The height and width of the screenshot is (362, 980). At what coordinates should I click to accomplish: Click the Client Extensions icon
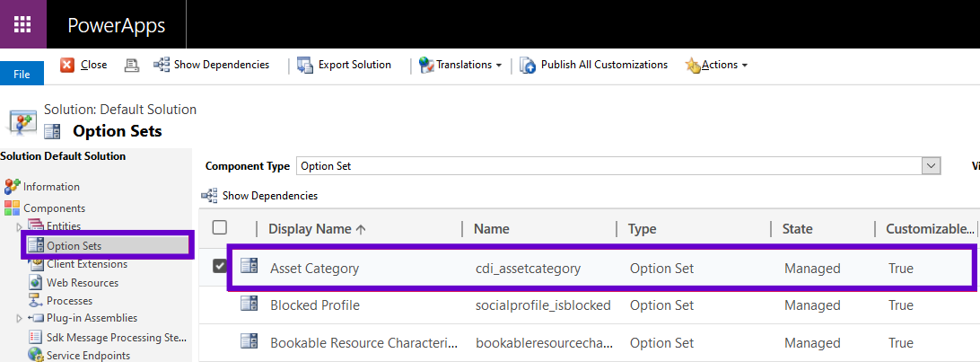tap(36, 264)
